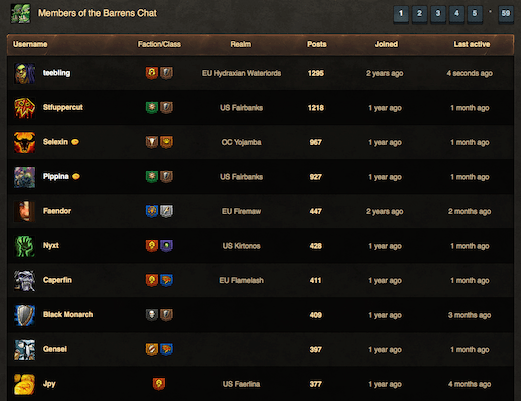Click Faendor's Alliance faction icon
Image resolution: width=521 pixels, height=401 pixels.
coord(152,211)
